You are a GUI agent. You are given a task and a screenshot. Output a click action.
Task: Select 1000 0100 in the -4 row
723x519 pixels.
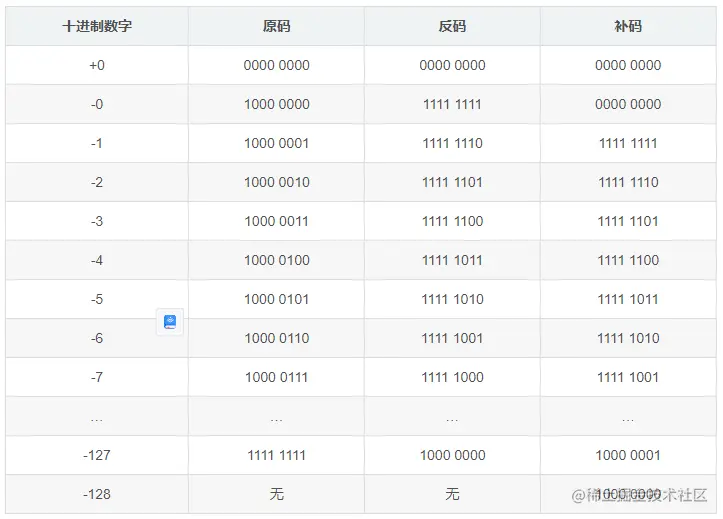[x=276, y=260]
